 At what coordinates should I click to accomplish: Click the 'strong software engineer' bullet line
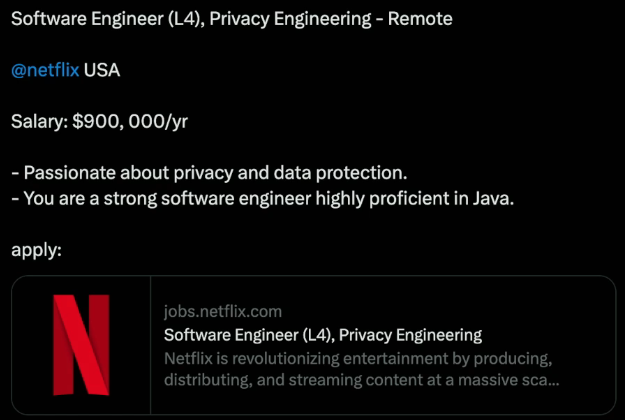262,198
